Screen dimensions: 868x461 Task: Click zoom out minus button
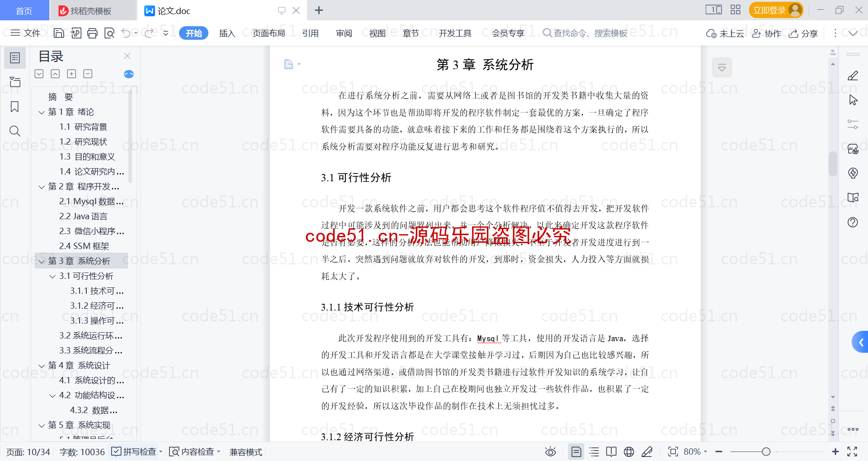pos(719,452)
